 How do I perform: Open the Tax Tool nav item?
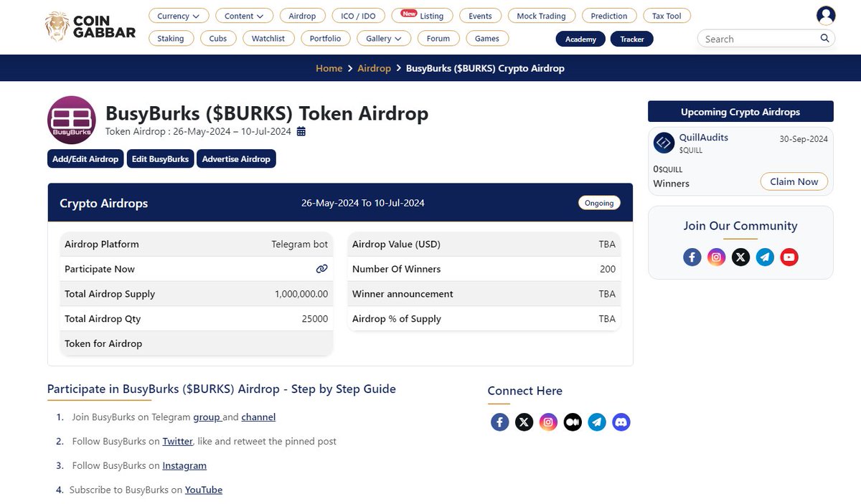pos(667,16)
